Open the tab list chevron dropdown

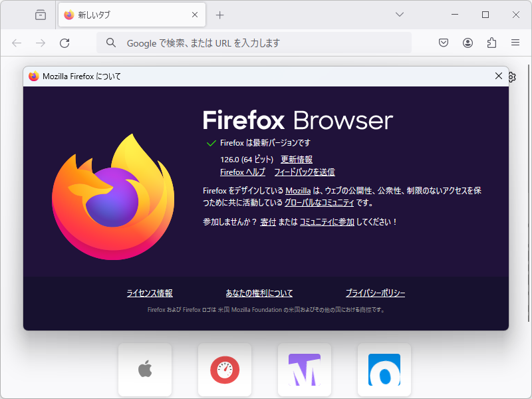399,14
